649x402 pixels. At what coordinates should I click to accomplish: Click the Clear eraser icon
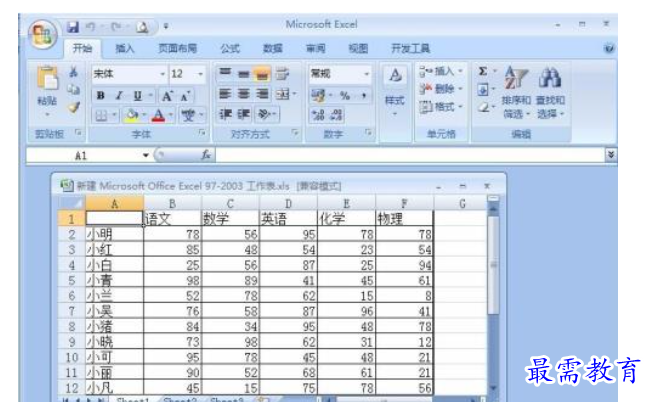click(483, 108)
